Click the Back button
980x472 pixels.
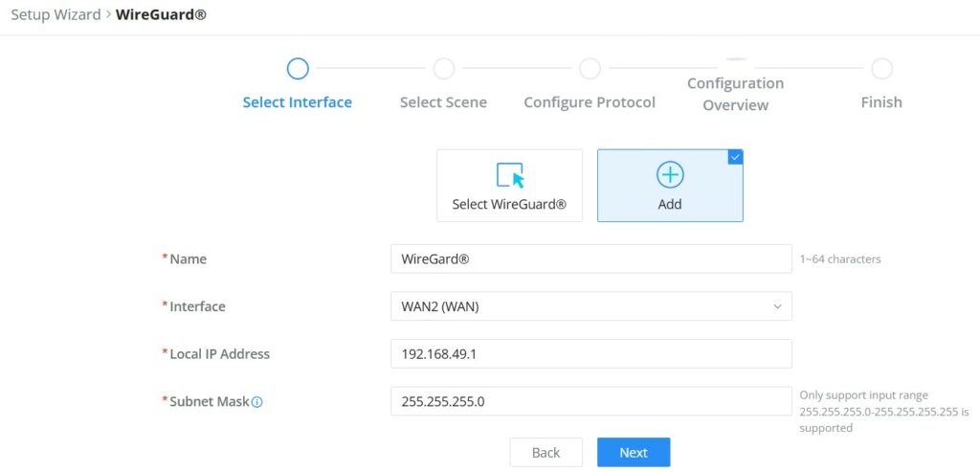[x=546, y=453]
